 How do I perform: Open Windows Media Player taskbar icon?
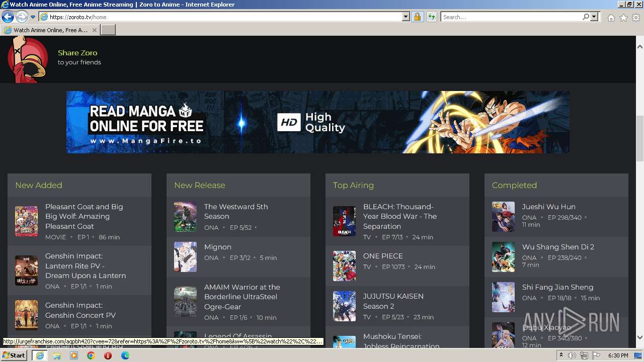(73, 355)
